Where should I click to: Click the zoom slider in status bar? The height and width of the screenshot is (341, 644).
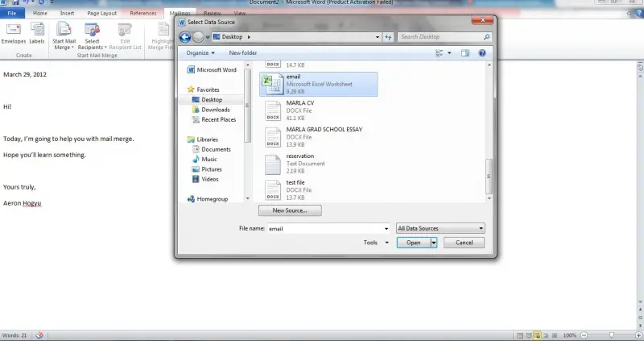point(611,335)
